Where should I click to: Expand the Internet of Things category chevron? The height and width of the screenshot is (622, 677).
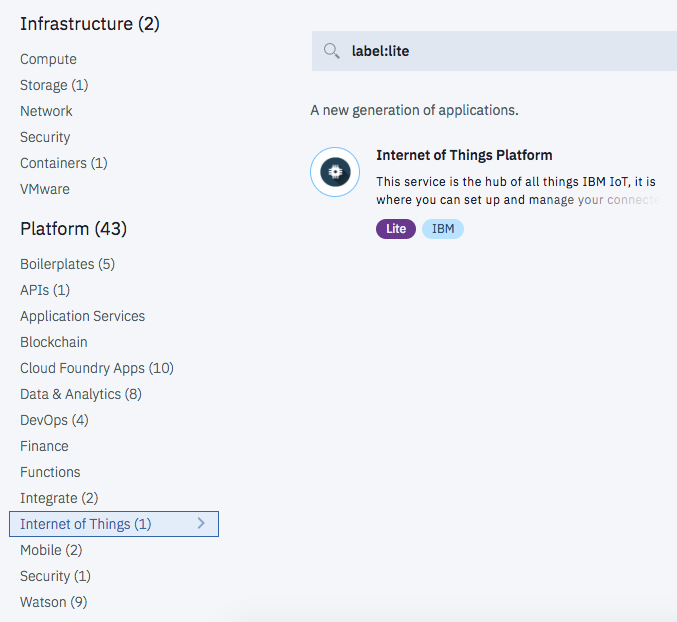tap(201, 524)
